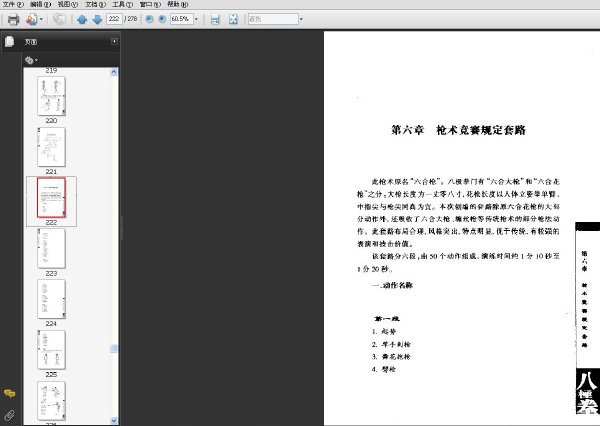The width and height of the screenshot is (600, 426).
Task: Click the 第一段 section label
Action: coord(387,318)
